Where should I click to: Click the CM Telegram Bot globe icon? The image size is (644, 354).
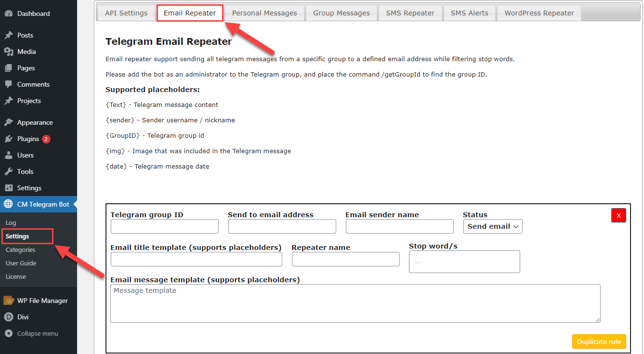pyautogui.click(x=8, y=204)
